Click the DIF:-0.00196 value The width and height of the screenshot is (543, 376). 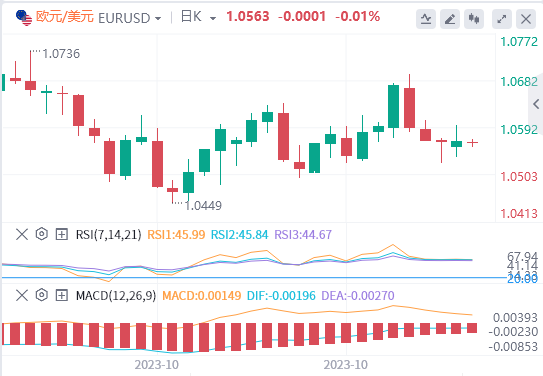click(x=281, y=296)
